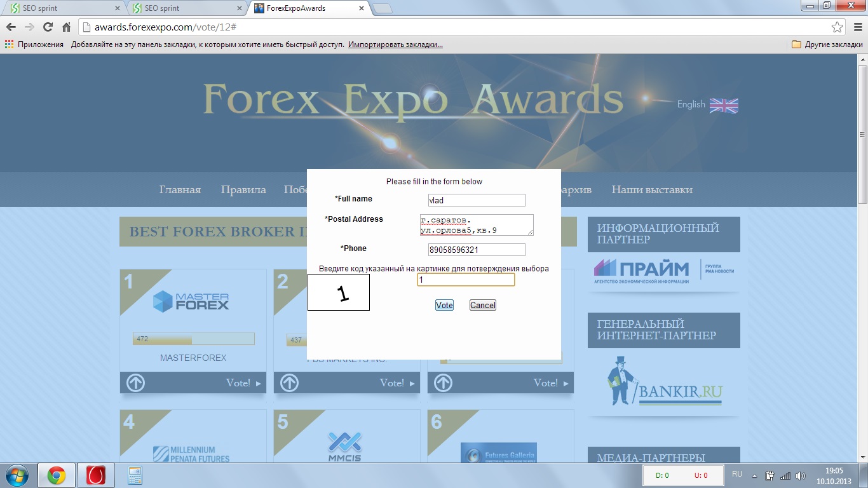Click the Phone input field
The width and height of the screenshot is (868, 488).
point(477,250)
